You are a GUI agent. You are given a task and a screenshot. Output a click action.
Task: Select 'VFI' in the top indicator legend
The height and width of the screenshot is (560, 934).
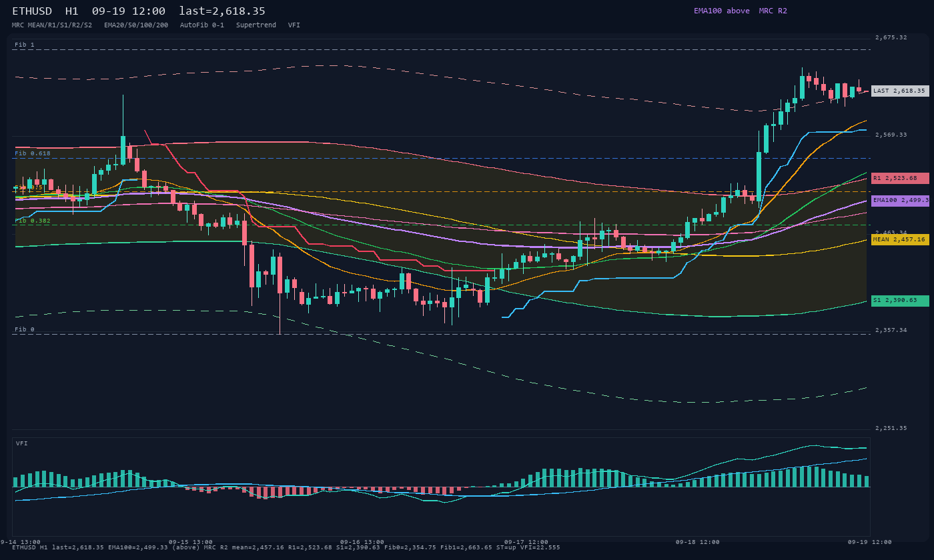294,25
